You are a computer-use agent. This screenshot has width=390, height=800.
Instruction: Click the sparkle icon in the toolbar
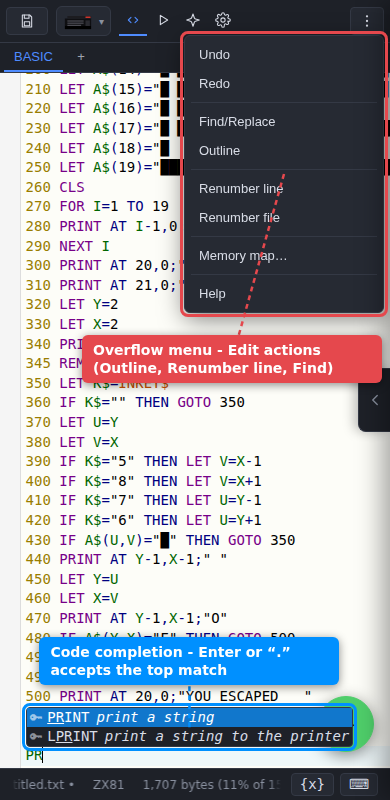(x=192, y=20)
